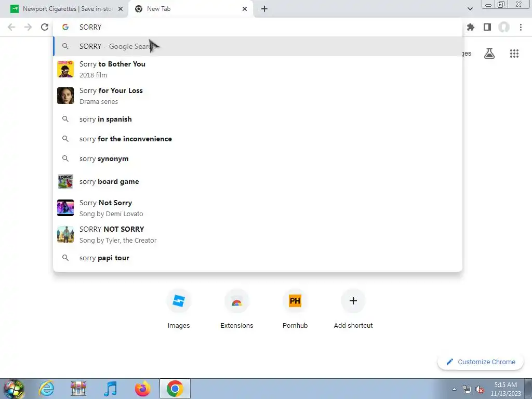The width and height of the screenshot is (532, 399).
Task: Click the Google G icon in address bar
Action: [65, 27]
